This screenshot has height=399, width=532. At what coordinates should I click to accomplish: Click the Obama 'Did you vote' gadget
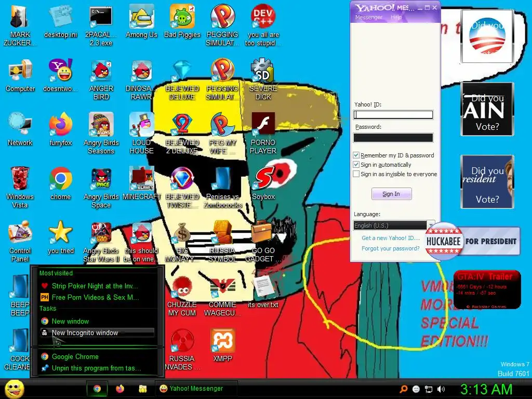point(487,36)
